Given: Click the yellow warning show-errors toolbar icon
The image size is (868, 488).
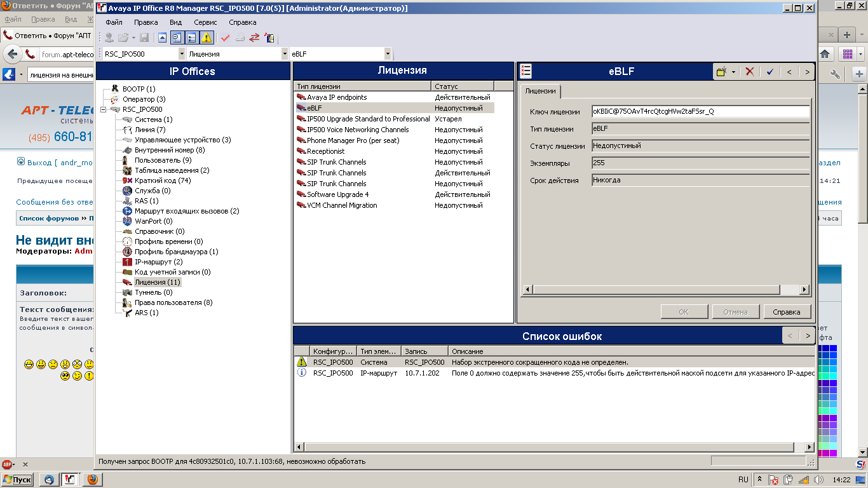Looking at the screenshot, I should tap(207, 37).
